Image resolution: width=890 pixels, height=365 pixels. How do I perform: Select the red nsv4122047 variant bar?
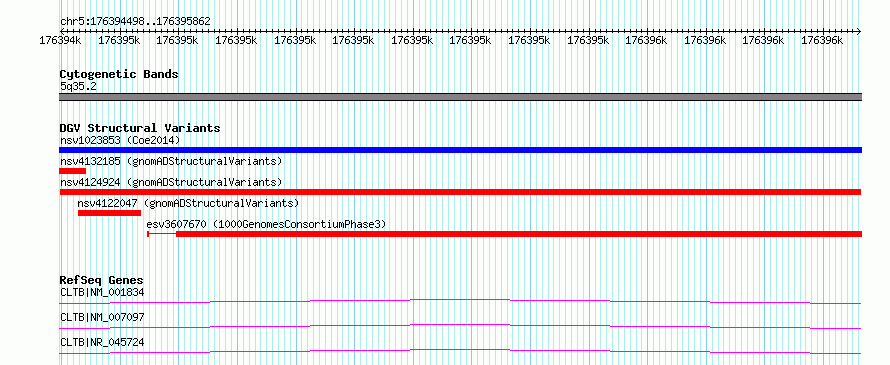click(110, 213)
